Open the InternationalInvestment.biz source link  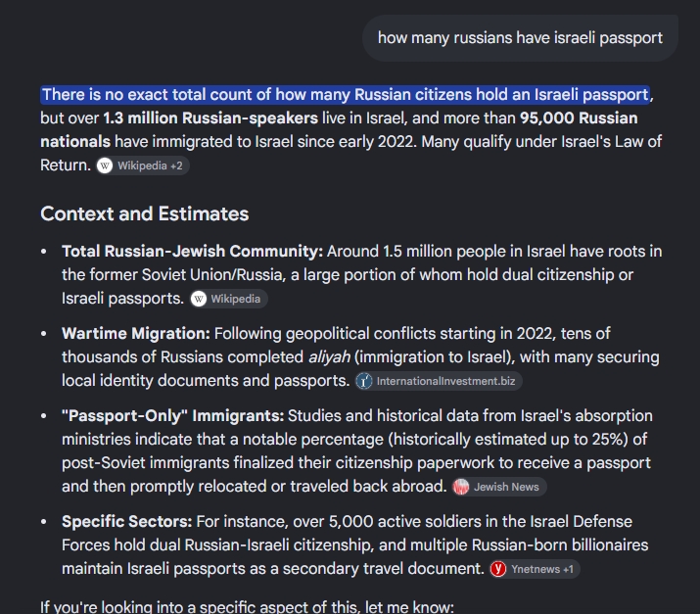click(439, 381)
